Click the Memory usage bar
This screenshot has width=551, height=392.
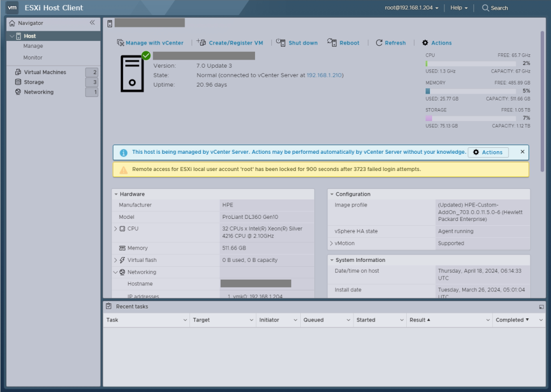point(470,91)
